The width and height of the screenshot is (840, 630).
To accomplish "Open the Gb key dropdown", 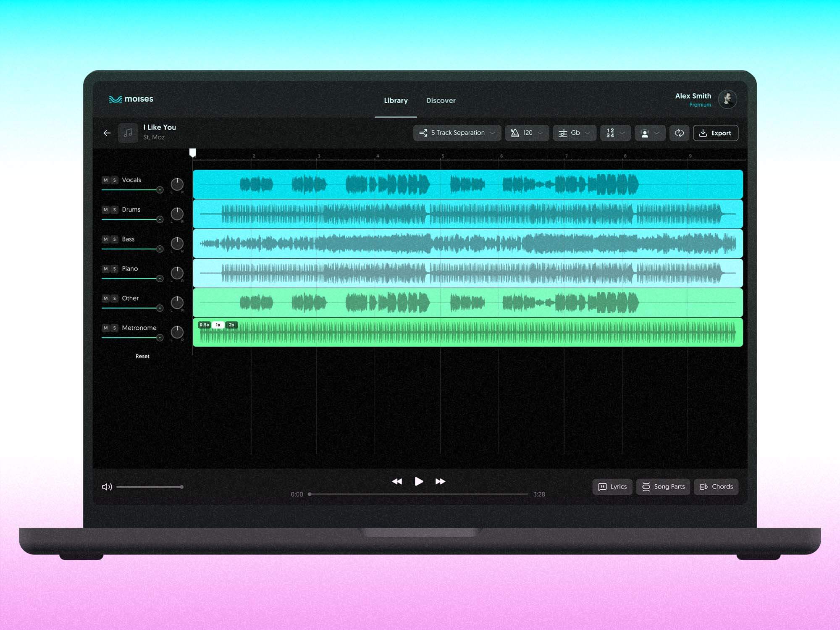I will click(574, 133).
